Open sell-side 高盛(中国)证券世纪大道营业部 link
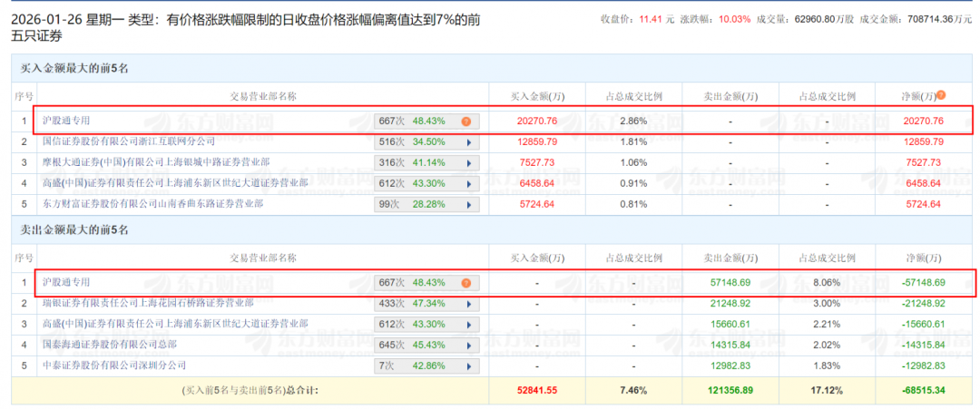980x409 pixels. [174, 324]
